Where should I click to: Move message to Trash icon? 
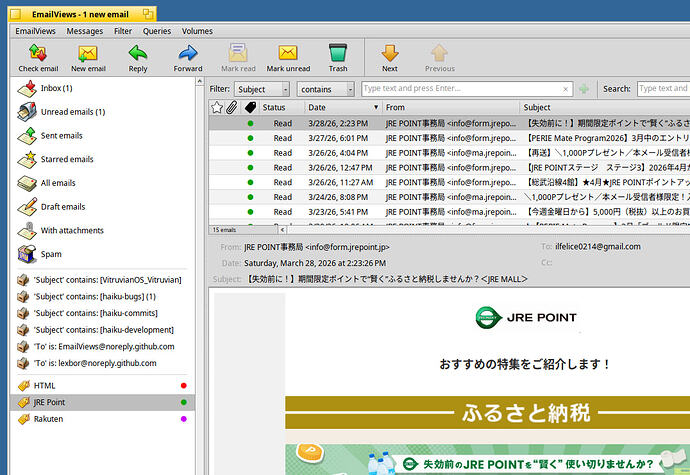[x=338, y=53]
